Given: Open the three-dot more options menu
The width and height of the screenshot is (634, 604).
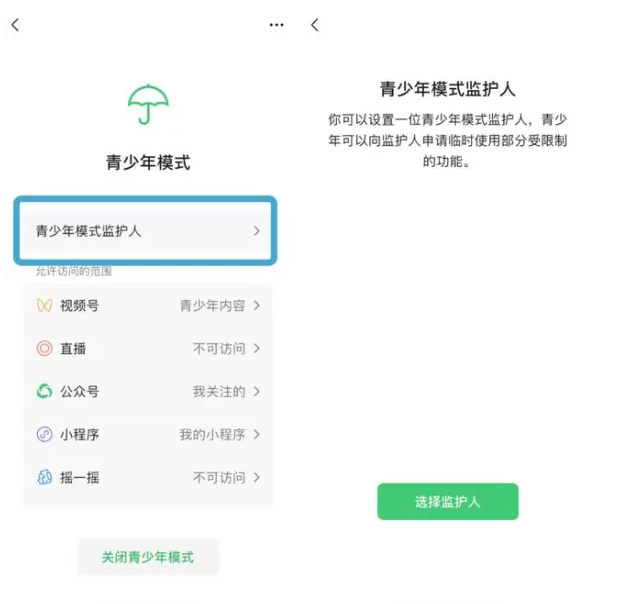Looking at the screenshot, I should point(277,25).
